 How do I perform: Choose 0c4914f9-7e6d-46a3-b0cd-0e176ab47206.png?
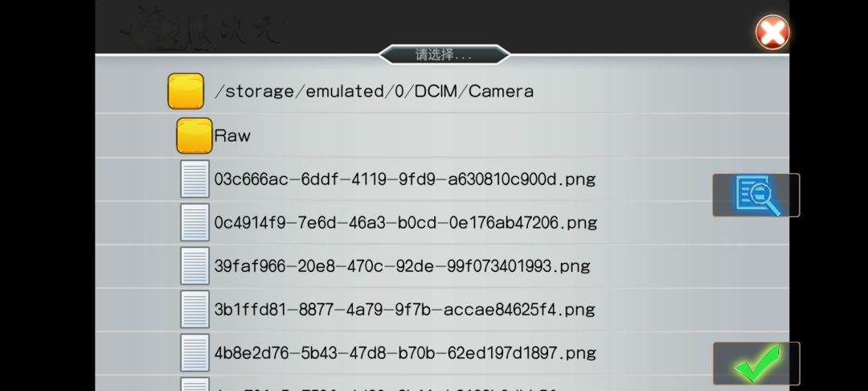click(x=406, y=223)
